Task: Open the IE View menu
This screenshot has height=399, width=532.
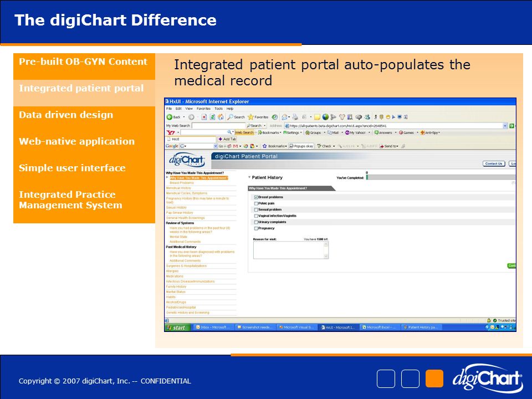Action: (189, 109)
